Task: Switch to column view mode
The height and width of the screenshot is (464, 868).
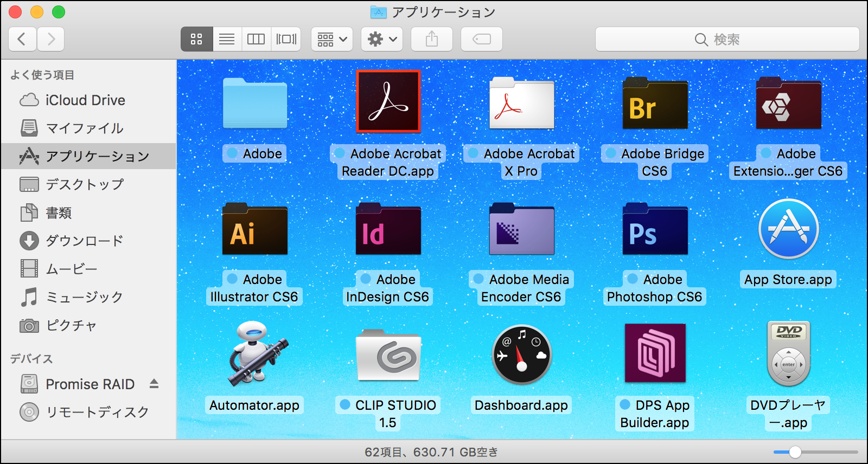Action: (x=256, y=39)
